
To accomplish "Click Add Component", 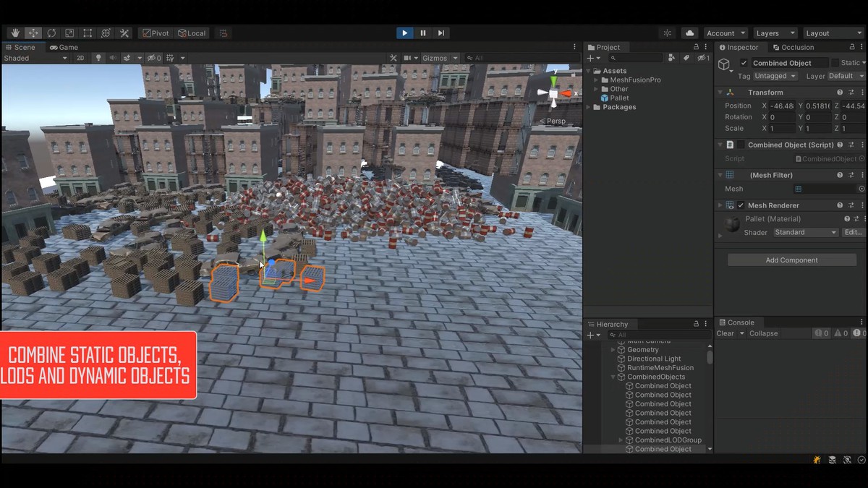I will pos(792,260).
